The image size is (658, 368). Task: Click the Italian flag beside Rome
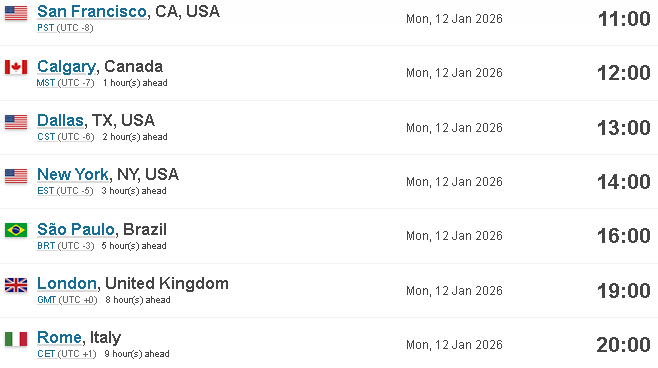16,339
